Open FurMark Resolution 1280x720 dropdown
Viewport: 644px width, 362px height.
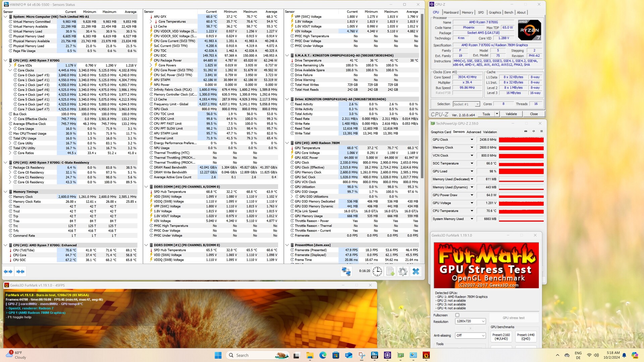click(x=470, y=321)
